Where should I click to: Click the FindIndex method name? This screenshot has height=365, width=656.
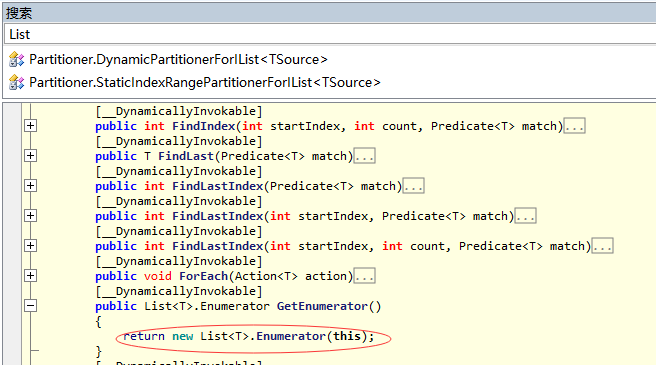pyautogui.click(x=204, y=126)
